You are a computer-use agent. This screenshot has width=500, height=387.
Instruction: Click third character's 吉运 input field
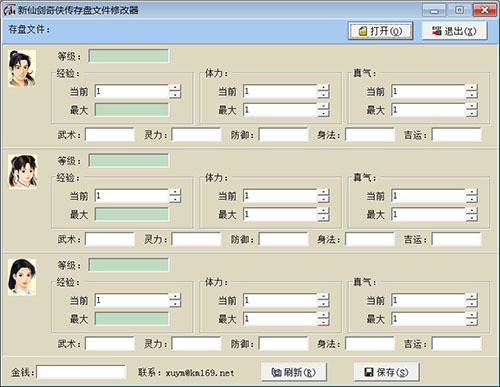coord(457,343)
